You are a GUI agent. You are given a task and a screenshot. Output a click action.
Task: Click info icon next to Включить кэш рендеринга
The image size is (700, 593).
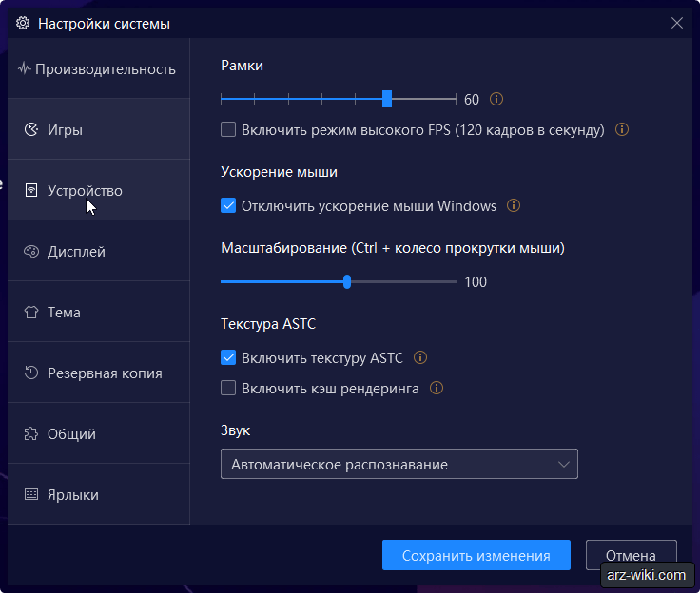(x=437, y=388)
